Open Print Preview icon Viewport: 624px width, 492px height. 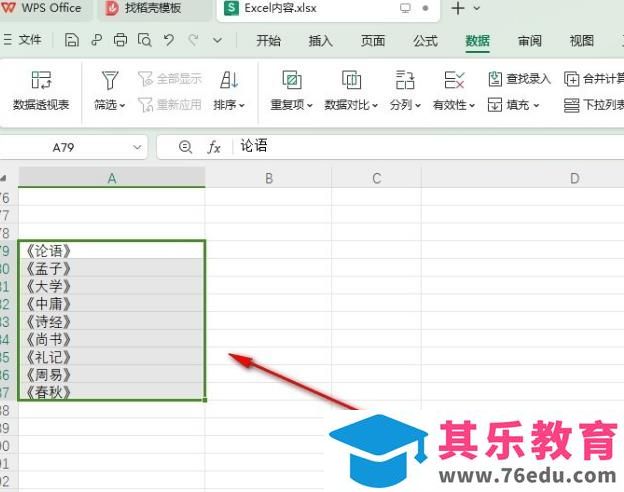click(144, 40)
